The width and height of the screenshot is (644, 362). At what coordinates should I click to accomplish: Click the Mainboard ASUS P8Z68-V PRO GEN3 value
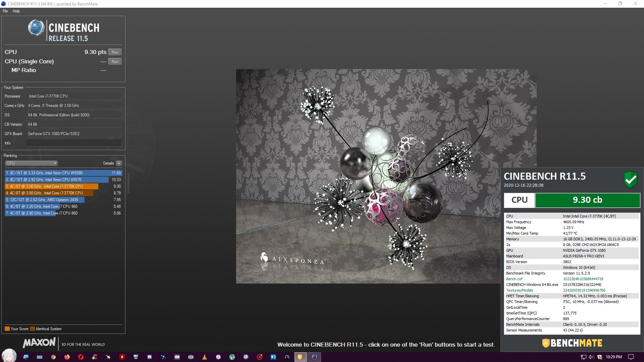tap(583, 256)
